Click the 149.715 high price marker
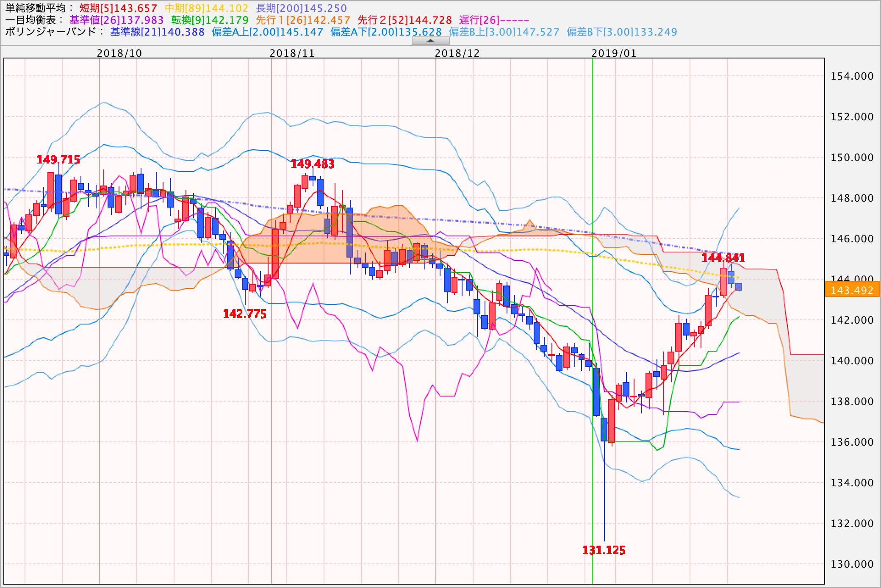Screen dimensions: 881x588 coord(58,160)
